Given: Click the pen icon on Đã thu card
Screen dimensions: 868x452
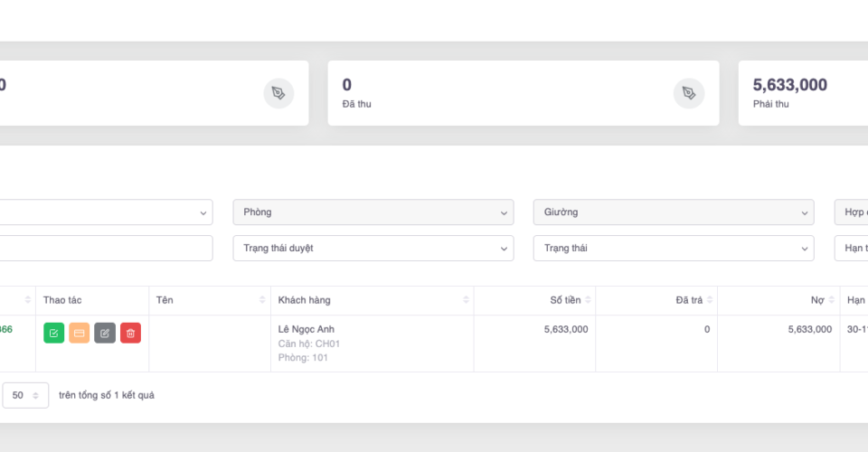Looking at the screenshot, I should coord(689,93).
